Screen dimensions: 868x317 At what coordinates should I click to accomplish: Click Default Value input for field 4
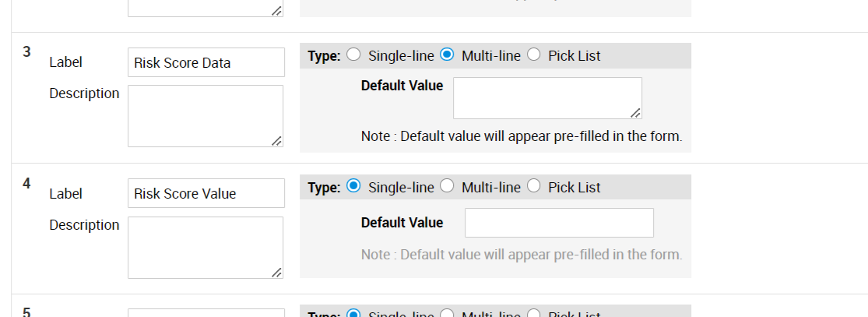559,223
